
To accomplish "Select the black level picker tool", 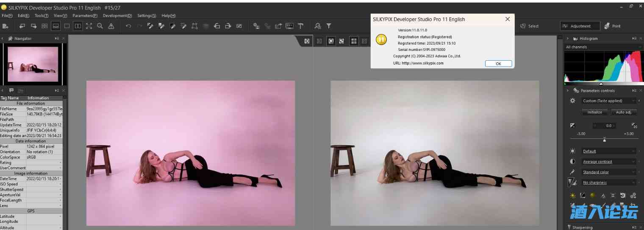I will coord(172,26).
